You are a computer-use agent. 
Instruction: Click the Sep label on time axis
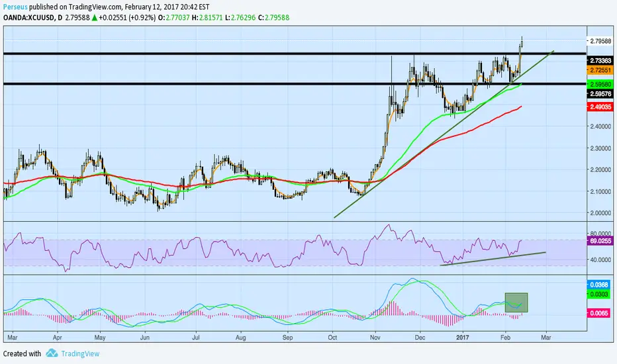pos(287,338)
